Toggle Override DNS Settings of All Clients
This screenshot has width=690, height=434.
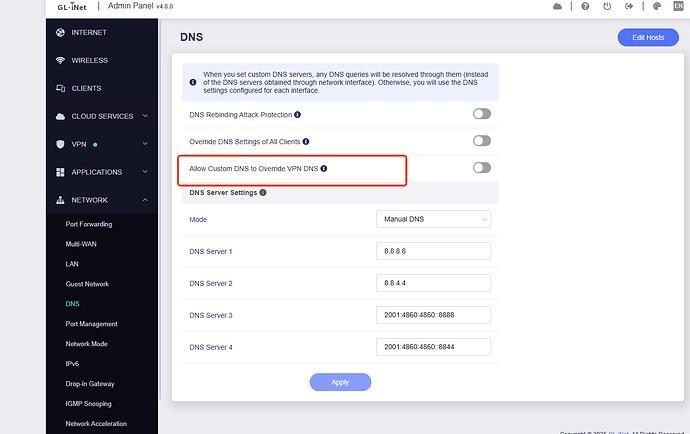(x=481, y=142)
